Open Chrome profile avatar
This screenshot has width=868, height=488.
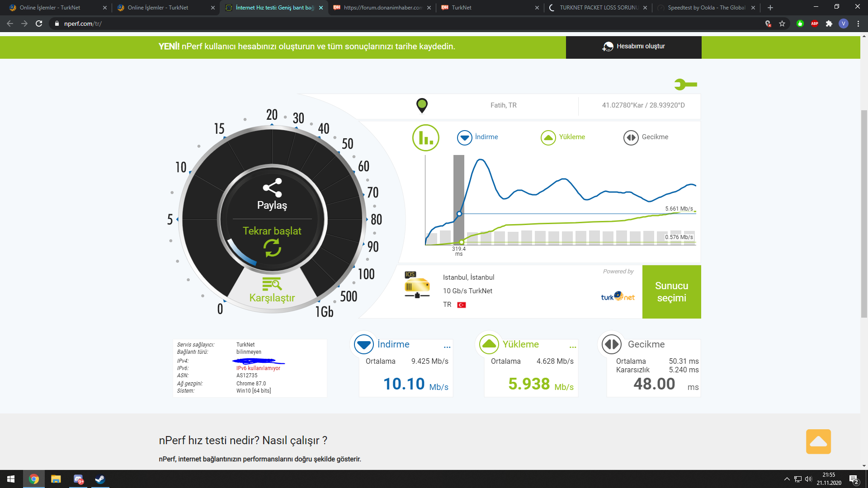coord(844,23)
